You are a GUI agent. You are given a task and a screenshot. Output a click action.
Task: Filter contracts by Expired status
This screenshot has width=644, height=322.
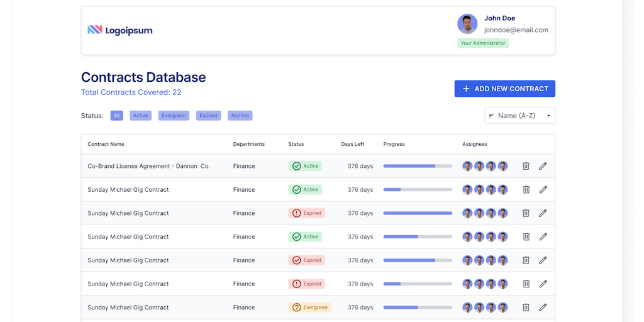pyautogui.click(x=208, y=116)
